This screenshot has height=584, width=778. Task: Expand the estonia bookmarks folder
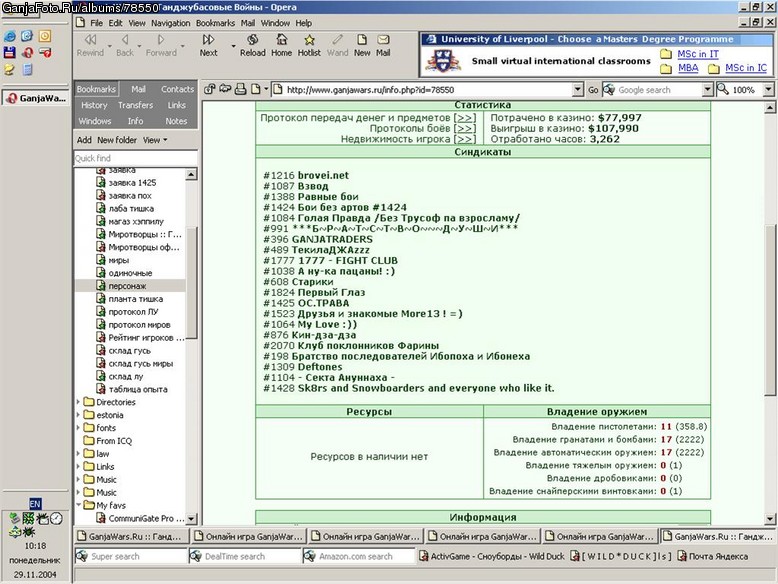(x=78, y=415)
